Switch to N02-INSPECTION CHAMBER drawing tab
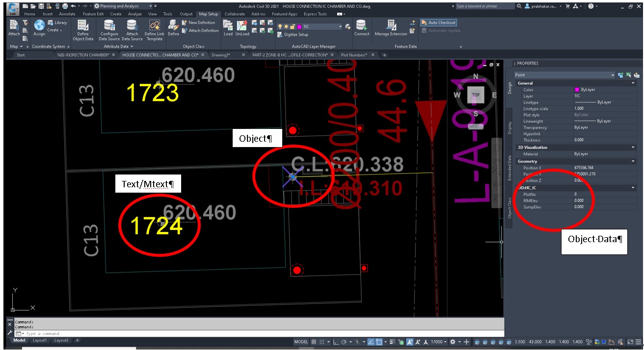This screenshot has width=644, height=350. point(83,55)
